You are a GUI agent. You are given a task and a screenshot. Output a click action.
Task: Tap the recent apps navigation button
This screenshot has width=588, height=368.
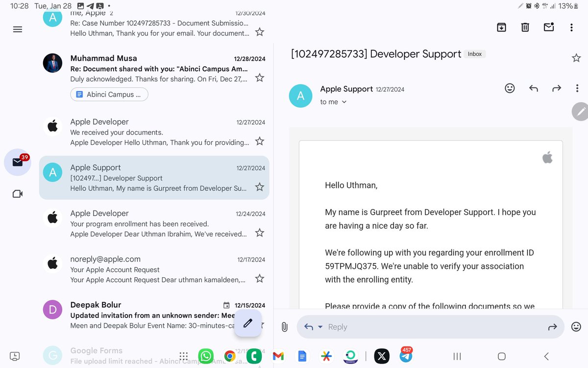tap(457, 356)
